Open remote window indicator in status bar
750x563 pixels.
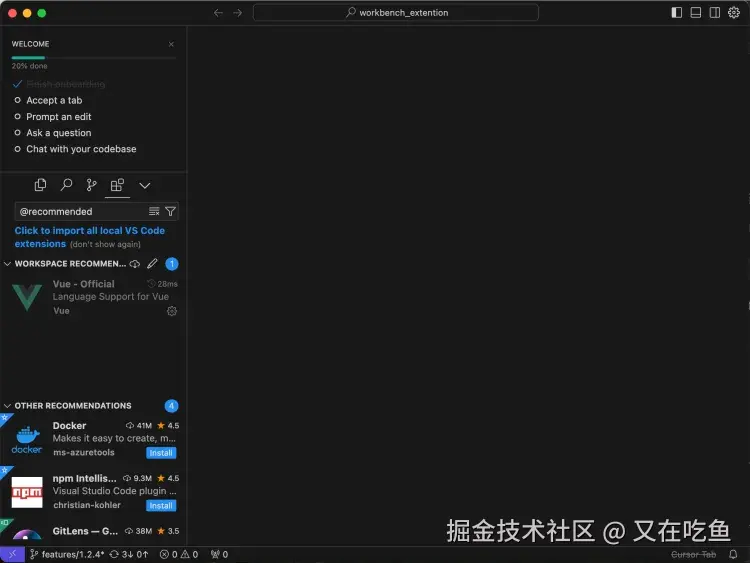[12, 554]
